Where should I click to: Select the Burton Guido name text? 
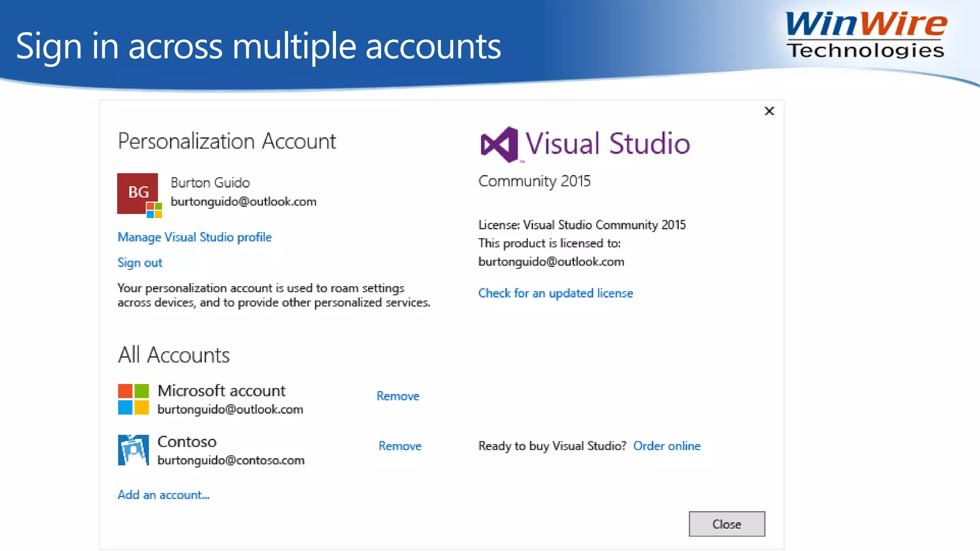(x=210, y=183)
